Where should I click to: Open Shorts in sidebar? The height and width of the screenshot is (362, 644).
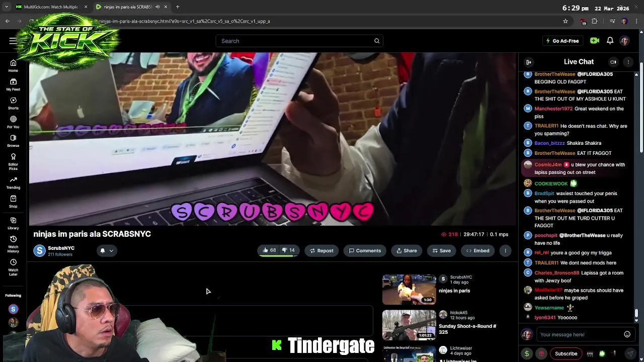pyautogui.click(x=13, y=103)
